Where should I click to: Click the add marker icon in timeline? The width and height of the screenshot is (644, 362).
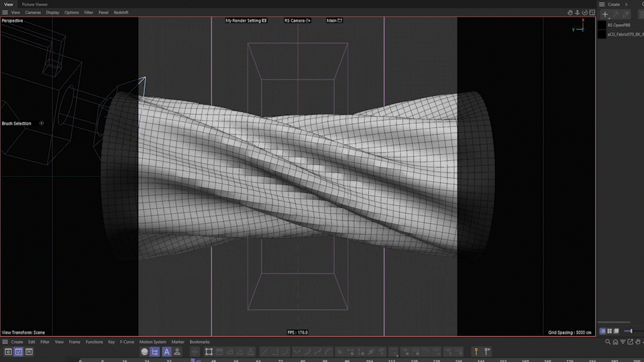487,352
